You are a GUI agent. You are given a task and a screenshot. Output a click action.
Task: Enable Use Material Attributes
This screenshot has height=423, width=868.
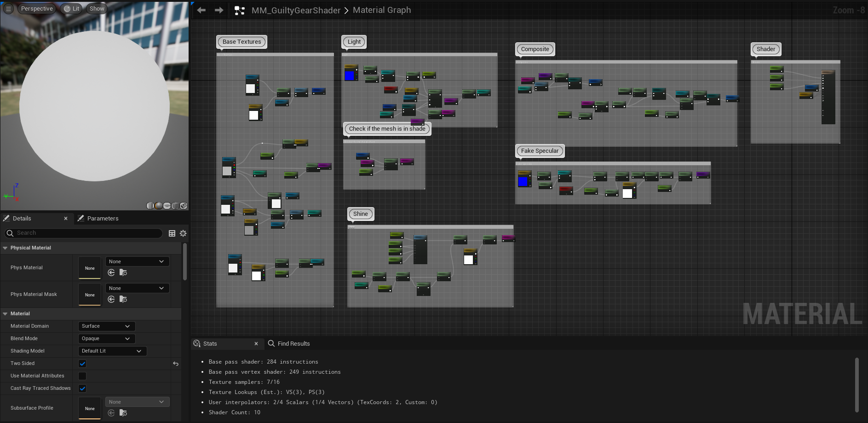click(82, 376)
